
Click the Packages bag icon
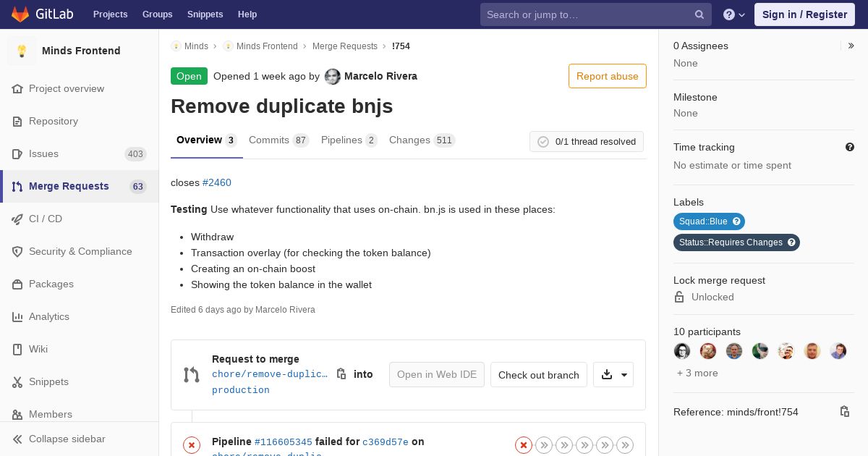coord(17,284)
